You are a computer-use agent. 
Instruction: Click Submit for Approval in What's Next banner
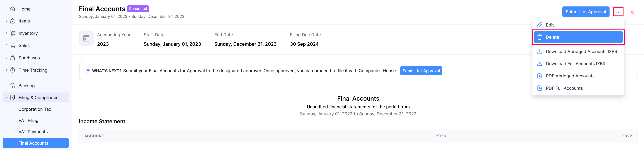tap(421, 71)
